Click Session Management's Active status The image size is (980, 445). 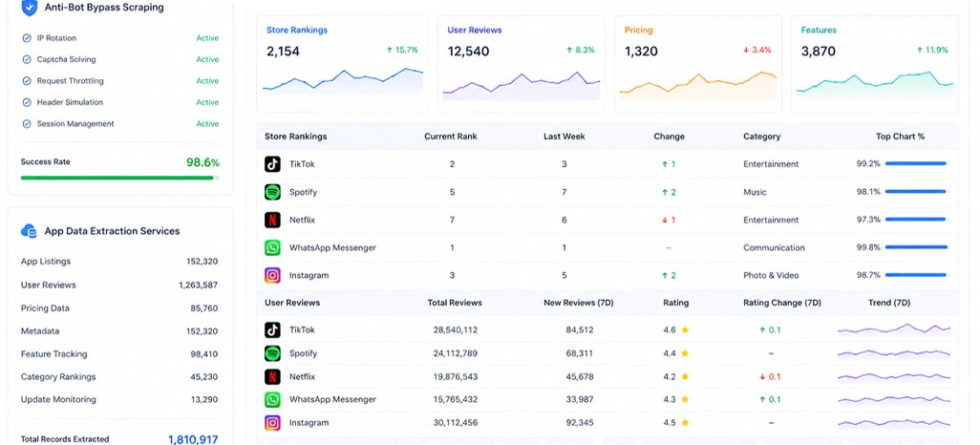(207, 124)
